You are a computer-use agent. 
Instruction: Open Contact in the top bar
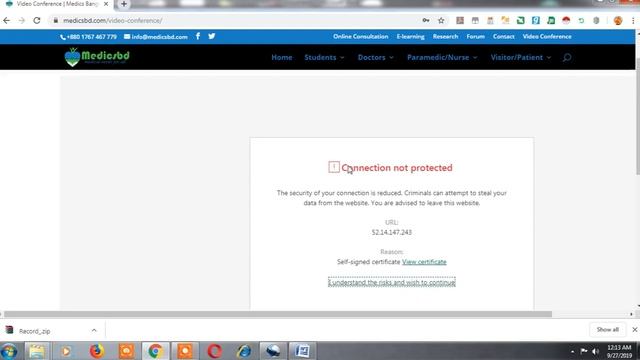coord(503,36)
